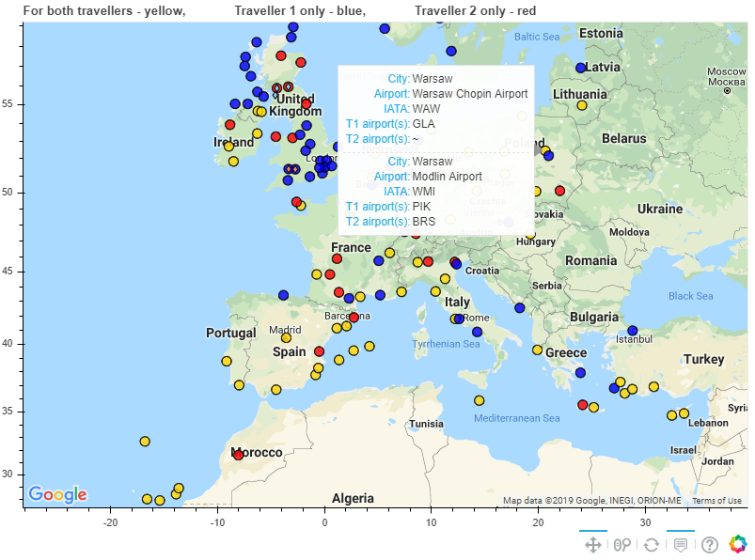Click the Google logo on the map
Viewport: 755px width, 560px height.
coord(57,494)
